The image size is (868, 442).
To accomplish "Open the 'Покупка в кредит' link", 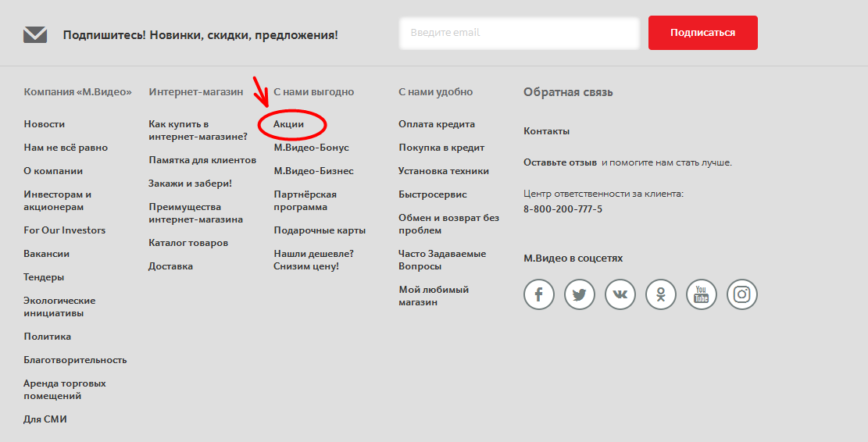I will 441,148.
